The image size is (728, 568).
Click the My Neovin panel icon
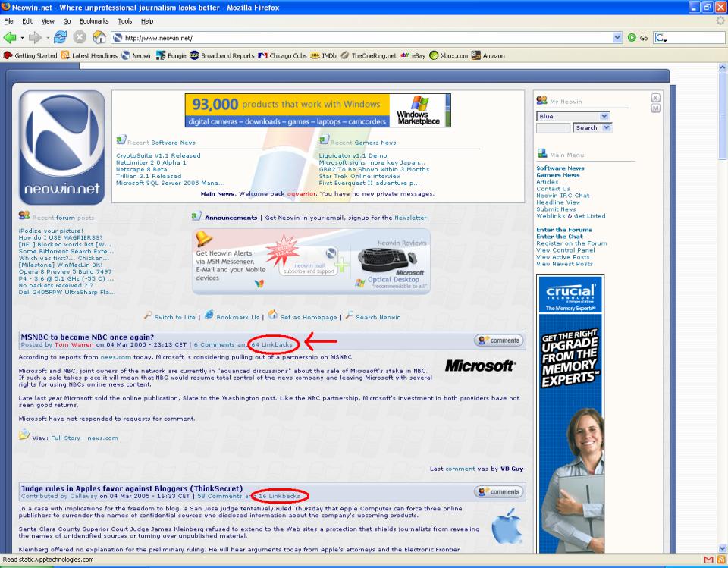tap(541, 100)
